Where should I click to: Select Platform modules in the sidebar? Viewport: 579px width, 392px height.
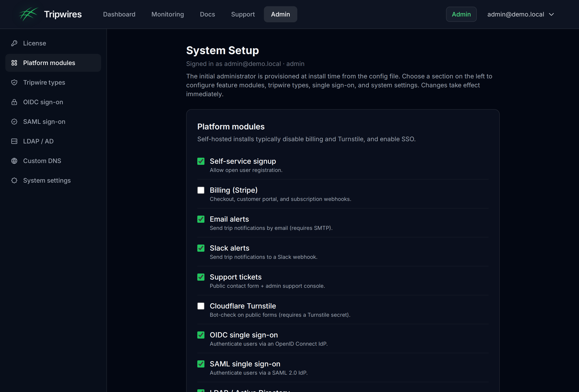tap(53, 63)
